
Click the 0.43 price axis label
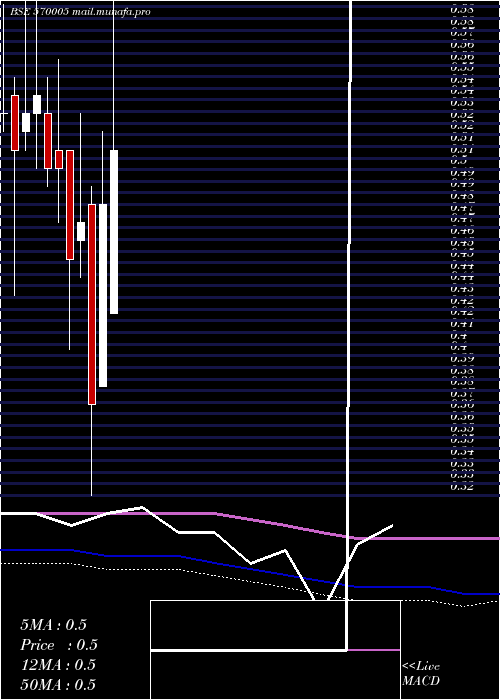click(x=461, y=288)
